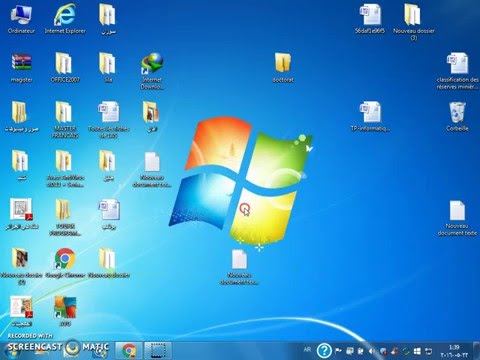Select the PDF file beside the AVG shortcut
The width and height of the screenshot is (480, 360).
(21, 311)
